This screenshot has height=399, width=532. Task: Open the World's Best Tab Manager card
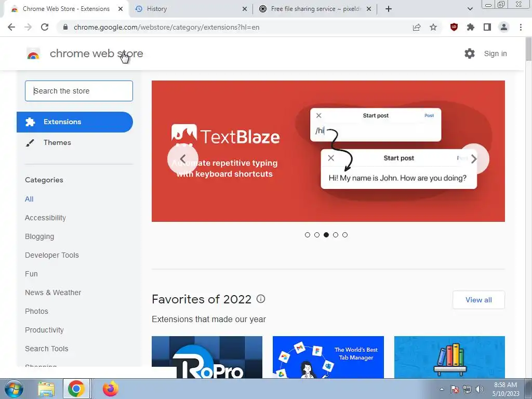coord(328,357)
